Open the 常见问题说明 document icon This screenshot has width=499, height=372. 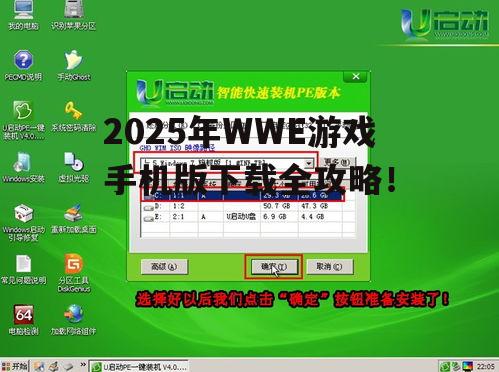click(23, 269)
